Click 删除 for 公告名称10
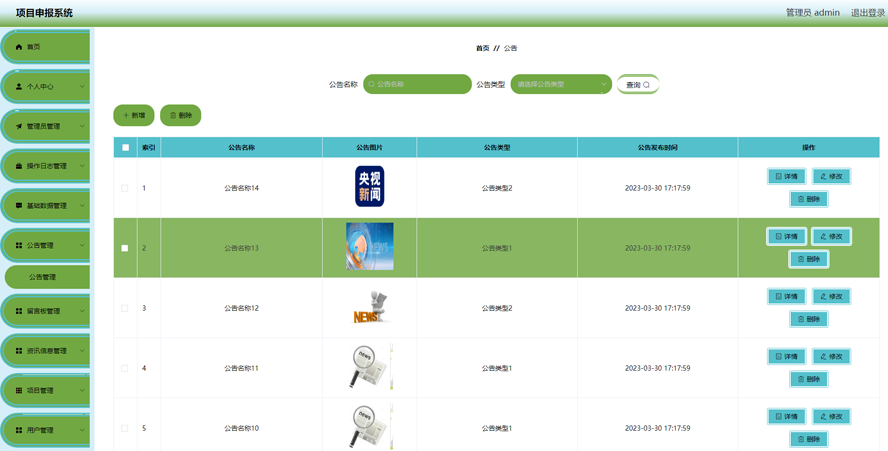Image resolution: width=888 pixels, height=451 pixels. [809, 439]
